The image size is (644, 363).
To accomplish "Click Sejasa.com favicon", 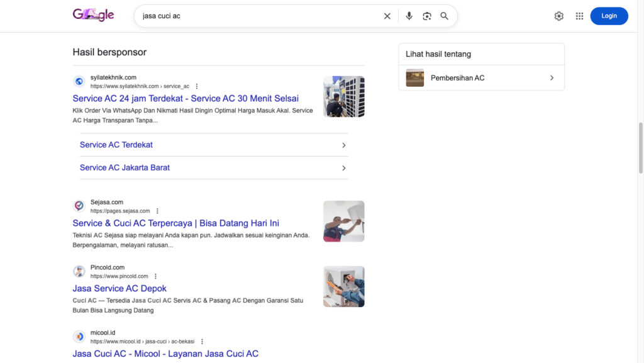I will pos(79,206).
